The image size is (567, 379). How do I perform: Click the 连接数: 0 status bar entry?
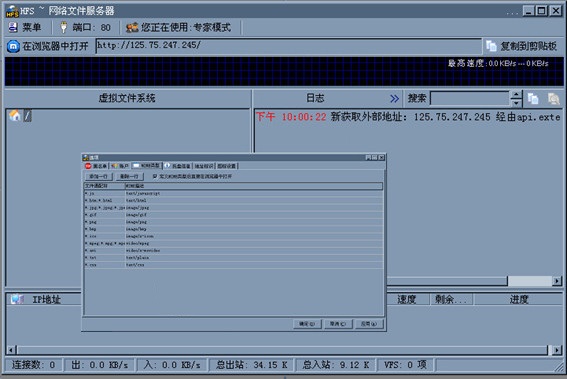coord(34,365)
